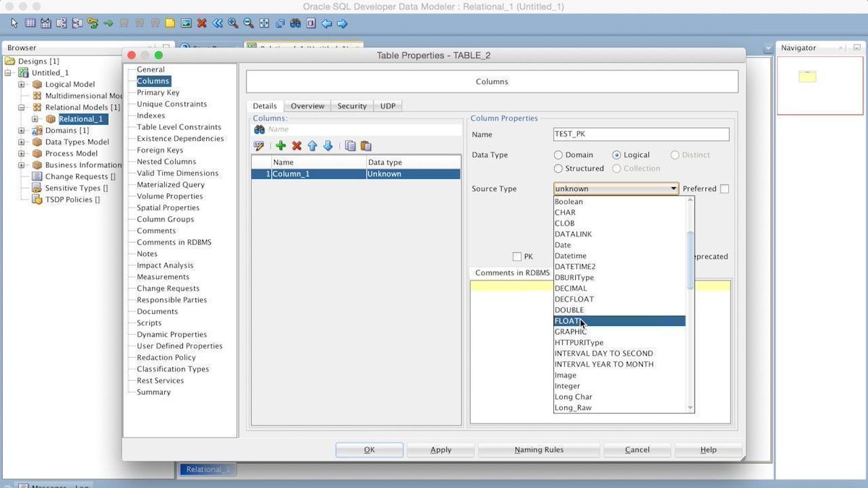868x488 pixels.
Task: Open Indexes in the properties list
Action: tap(151, 116)
